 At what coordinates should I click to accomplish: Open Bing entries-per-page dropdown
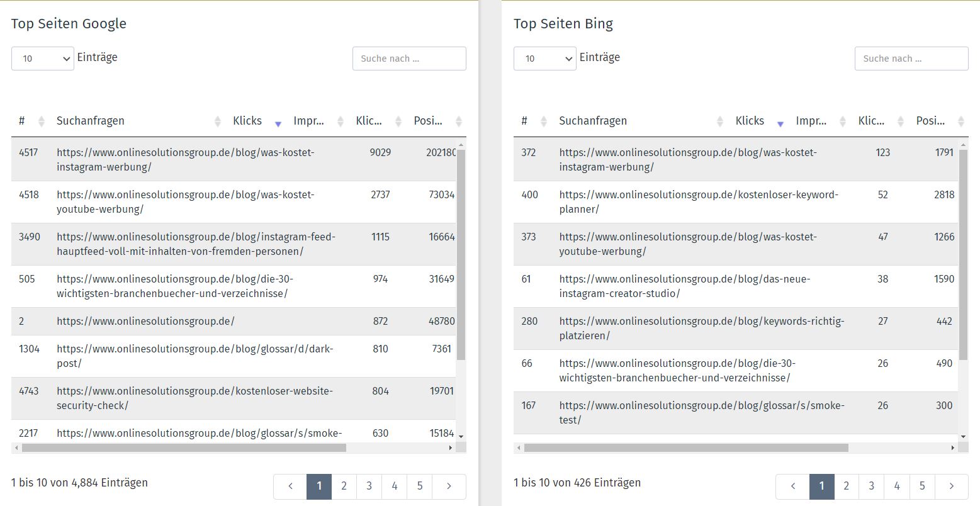545,59
